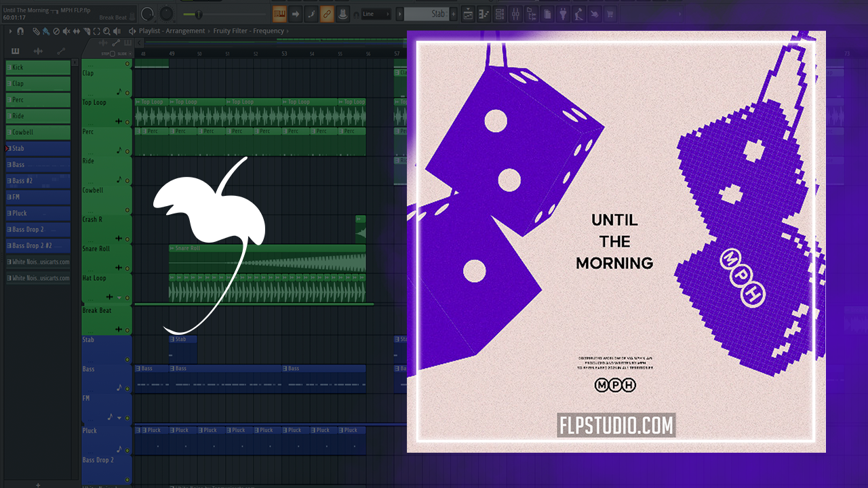The image size is (868, 488).
Task: Open the Mixer window icon
Action: coord(515,14)
